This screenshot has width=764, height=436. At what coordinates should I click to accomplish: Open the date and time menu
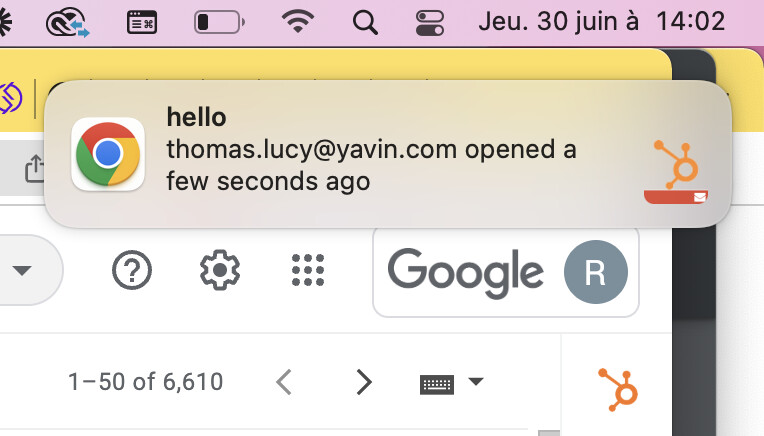click(x=602, y=22)
